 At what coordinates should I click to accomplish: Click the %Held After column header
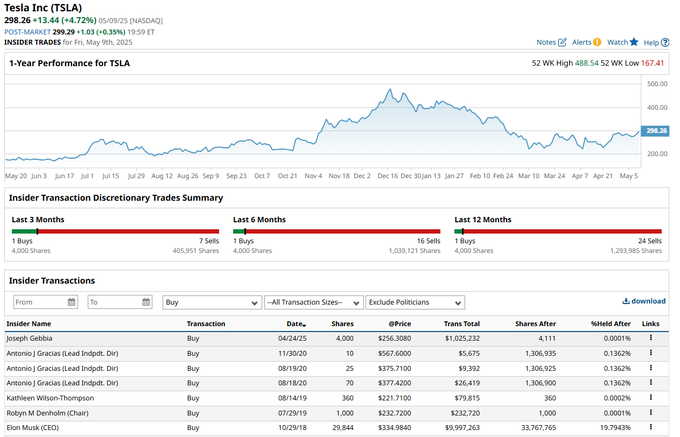tap(610, 324)
